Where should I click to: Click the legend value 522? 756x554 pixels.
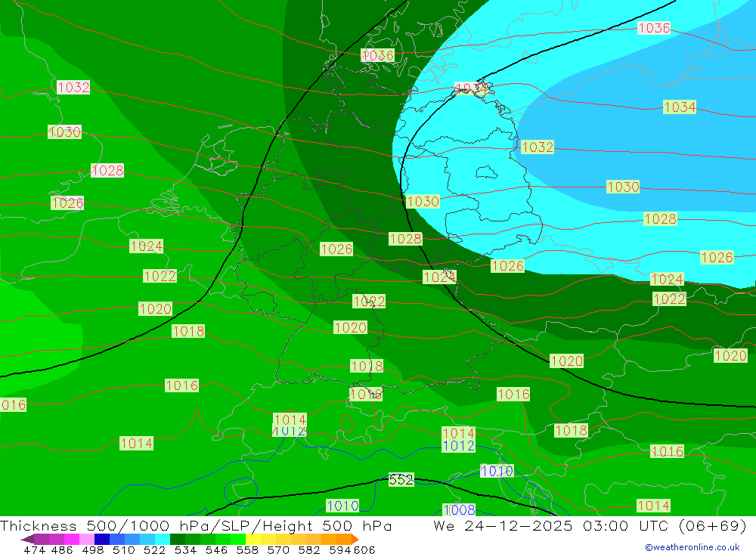[x=154, y=549]
